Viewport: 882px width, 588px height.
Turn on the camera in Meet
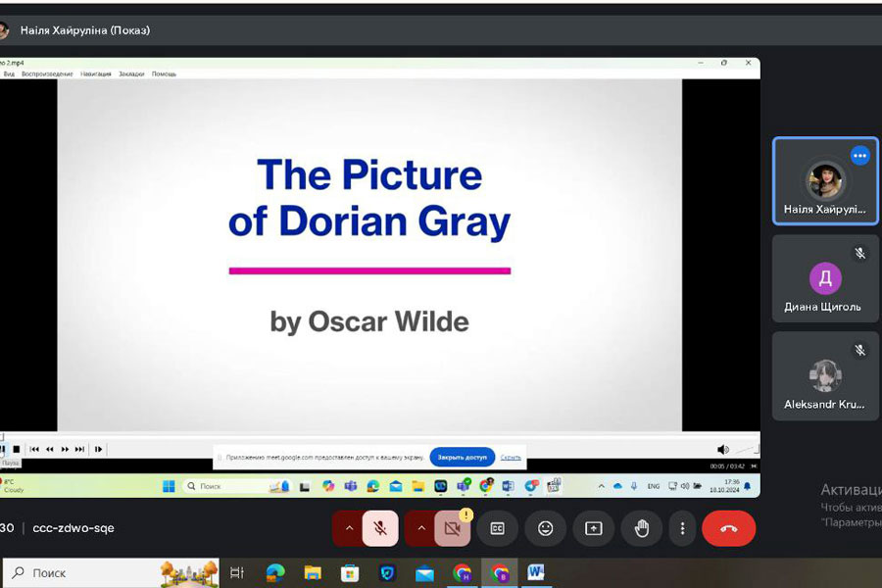point(452,528)
